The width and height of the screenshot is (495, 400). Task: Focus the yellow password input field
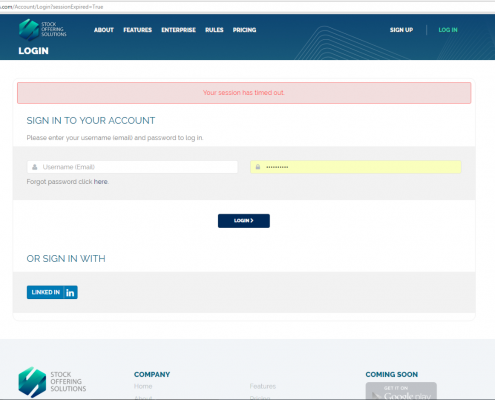click(x=356, y=167)
